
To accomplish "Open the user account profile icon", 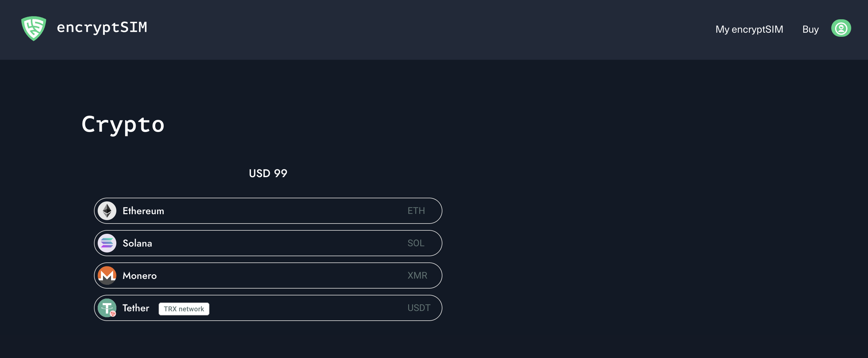I will coord(841,28).
